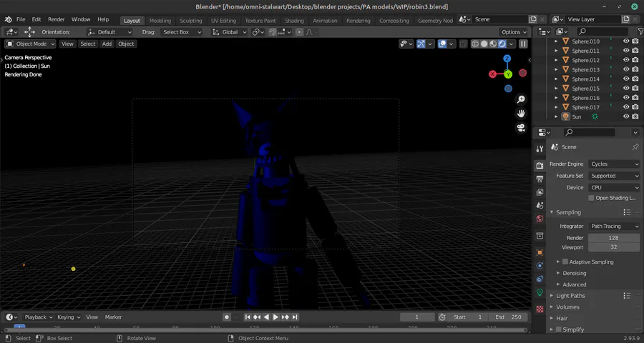Pause viewport render preview
Image resolution: width=644 pixels, height=343 pixels.
[x=523, y=44]
